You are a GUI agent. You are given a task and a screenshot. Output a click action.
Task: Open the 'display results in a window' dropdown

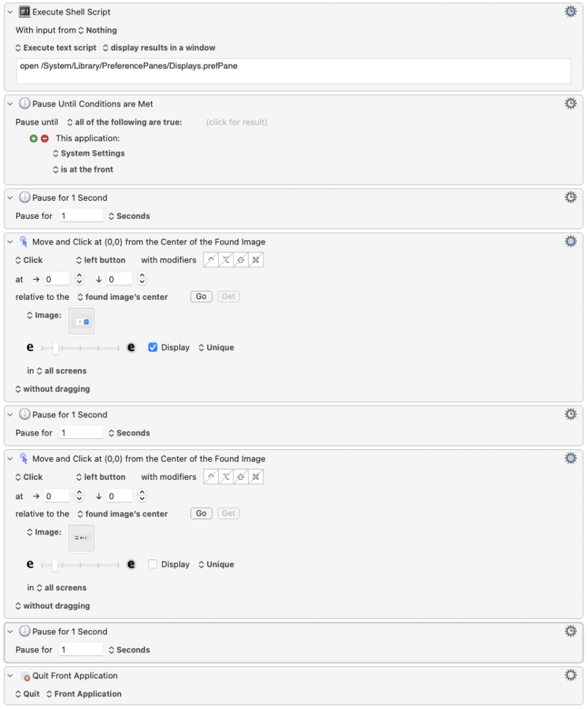click(x=159, y=48)
